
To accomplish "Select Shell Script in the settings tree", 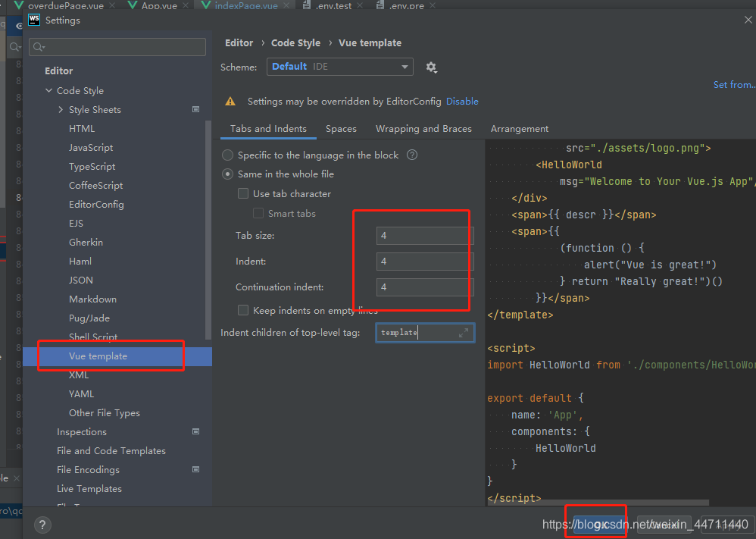I will point(93,337).
